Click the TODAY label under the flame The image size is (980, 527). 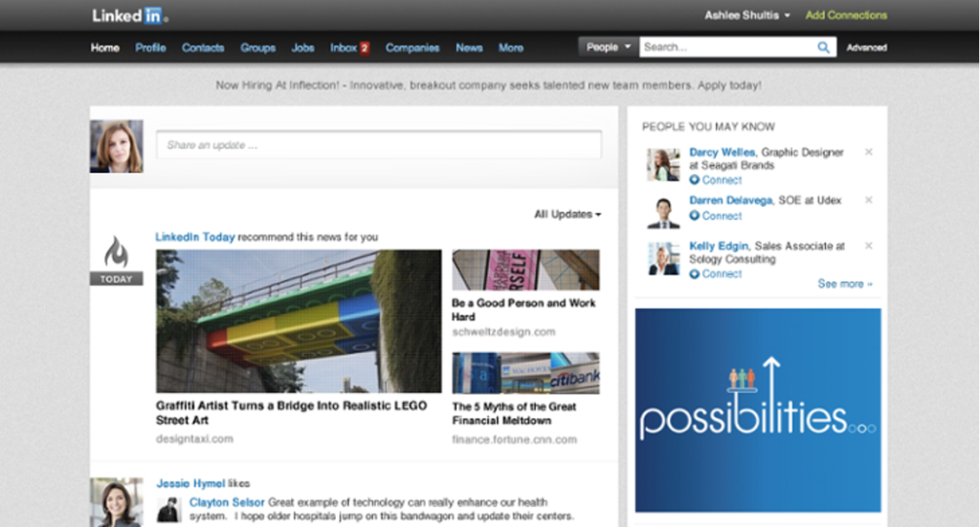116,279
